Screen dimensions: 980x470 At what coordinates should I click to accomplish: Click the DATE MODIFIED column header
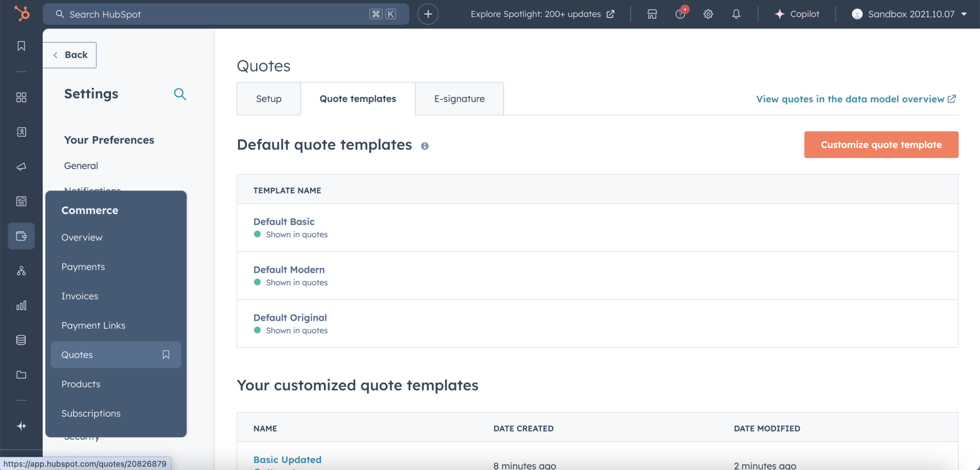click(767, 429)
